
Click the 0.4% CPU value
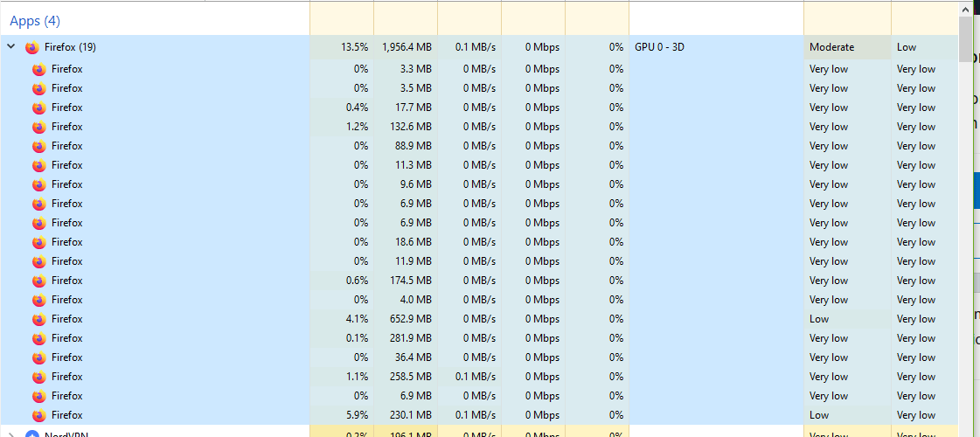357,108
